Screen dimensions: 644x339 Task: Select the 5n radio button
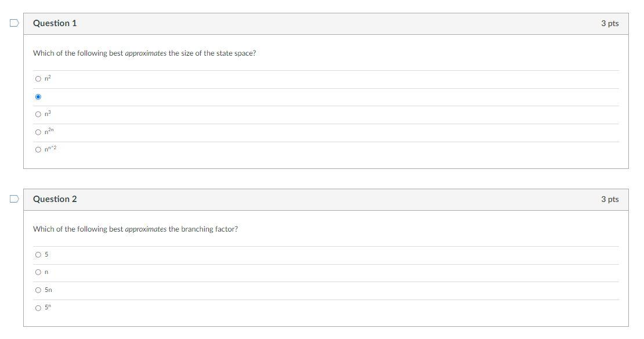coord(38,290)
